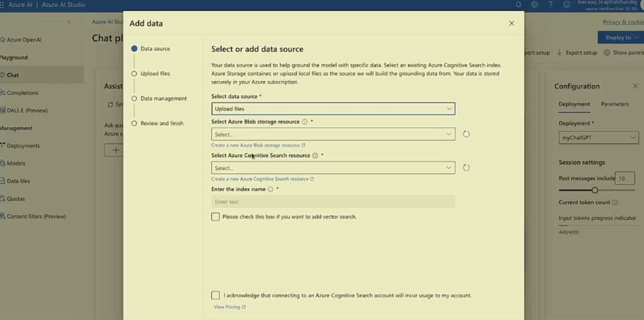Click the Playground section heading
Image resolution: width=644 pixels, height=320 pixels.
pos(14,57)
